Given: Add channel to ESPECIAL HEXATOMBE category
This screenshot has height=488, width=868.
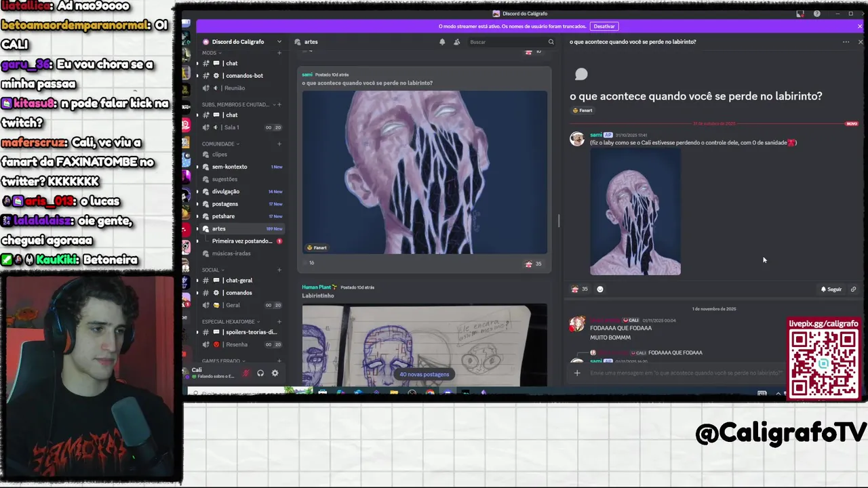Looking at the screenshot, I should click(279, 321).
